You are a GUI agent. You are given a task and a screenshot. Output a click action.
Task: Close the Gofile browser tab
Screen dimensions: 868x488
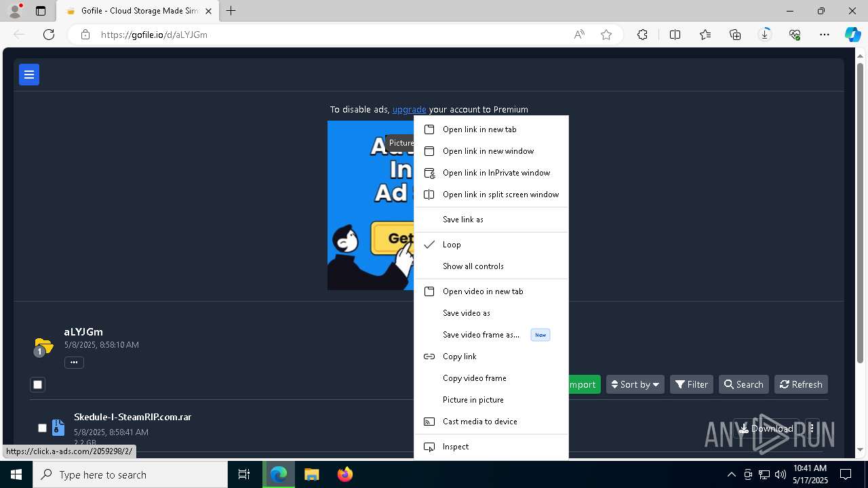pos(209,11)
